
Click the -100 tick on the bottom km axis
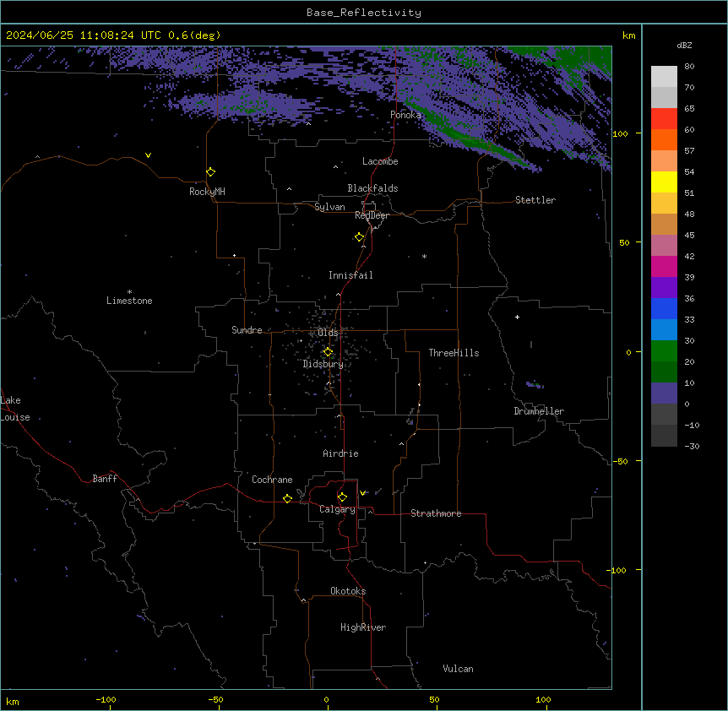tap(106, 699)
